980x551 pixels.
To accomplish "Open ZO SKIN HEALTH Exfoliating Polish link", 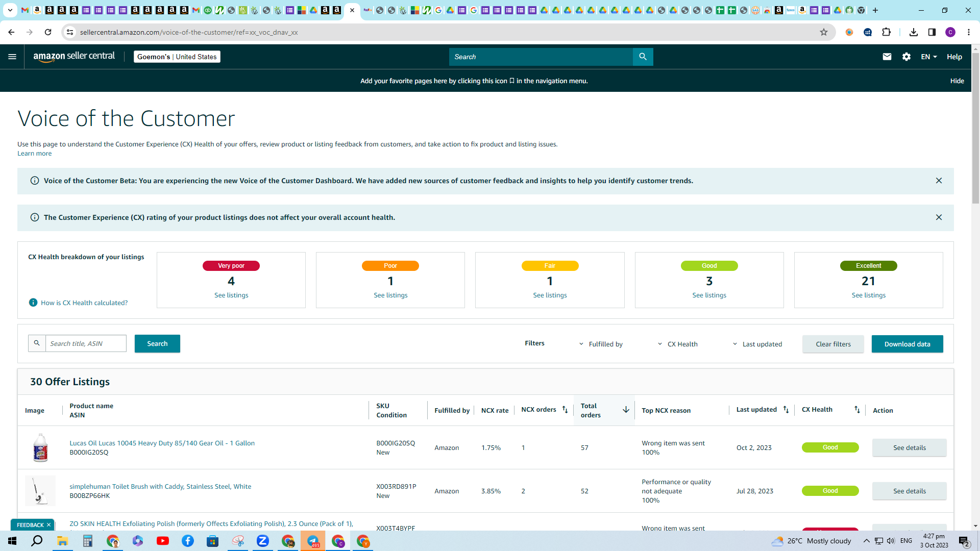I will (x=211, y=523).
